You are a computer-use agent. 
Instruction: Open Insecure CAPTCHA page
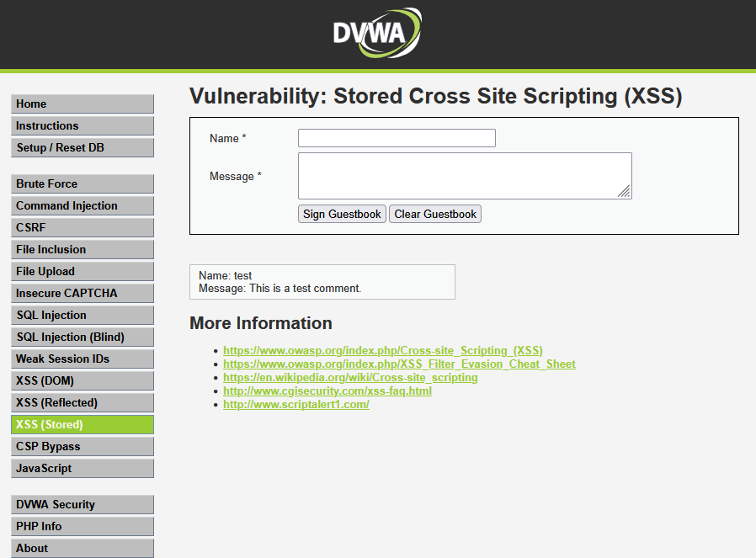tap(83, 294)
